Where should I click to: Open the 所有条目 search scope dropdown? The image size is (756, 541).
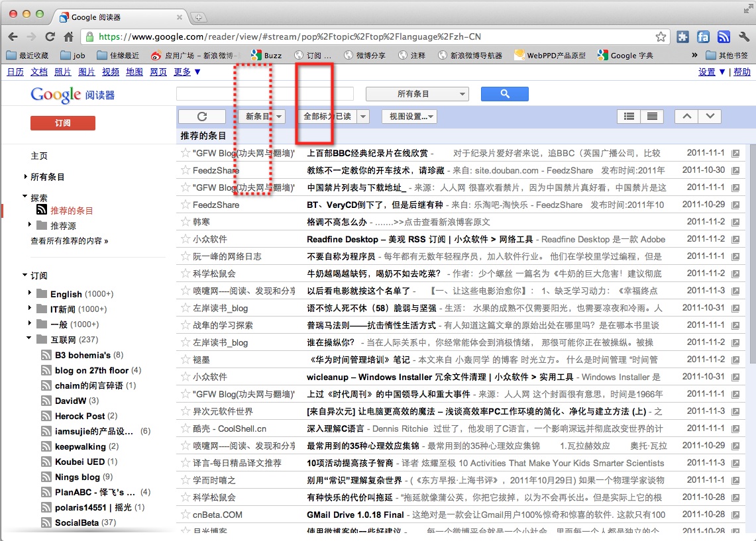[417, 94]
